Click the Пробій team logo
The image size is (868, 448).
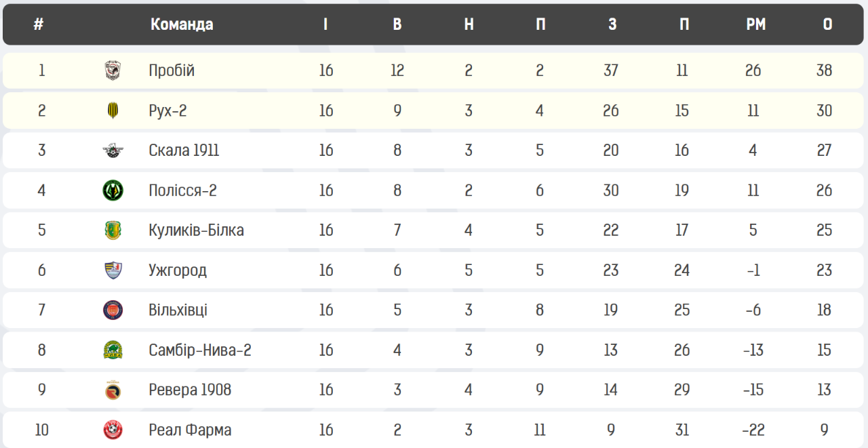click(x=113, y=70)
